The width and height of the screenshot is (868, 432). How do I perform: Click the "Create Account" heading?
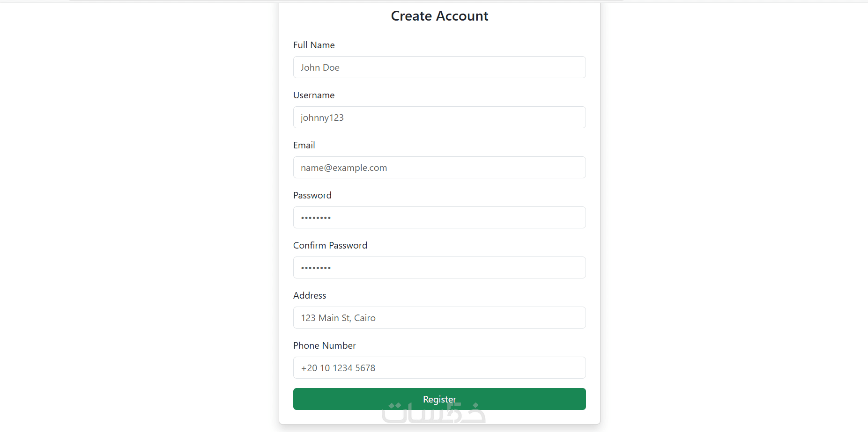point(439,16)
